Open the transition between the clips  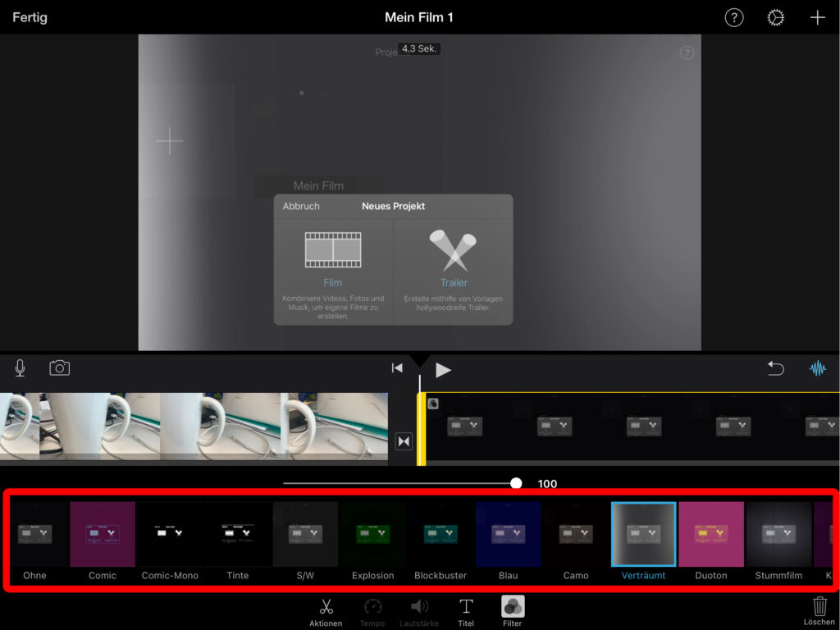pos(403,441)
